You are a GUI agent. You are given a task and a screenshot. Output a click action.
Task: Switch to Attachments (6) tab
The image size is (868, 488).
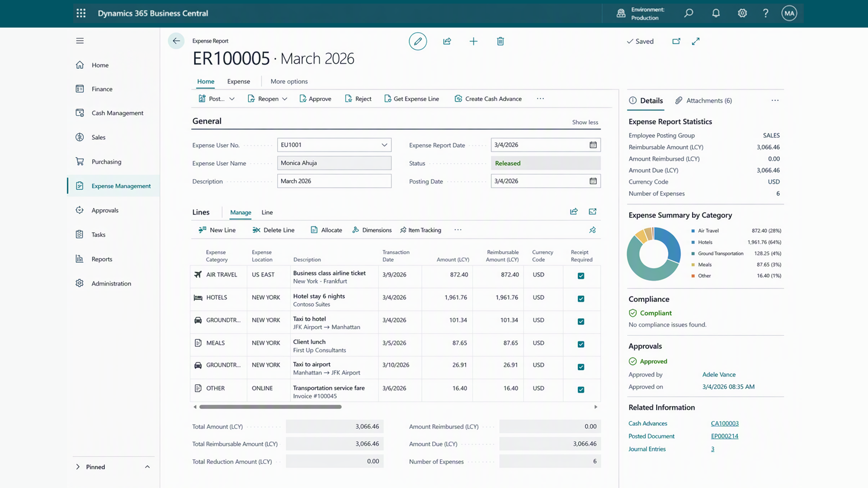click(x=703, y=100)
